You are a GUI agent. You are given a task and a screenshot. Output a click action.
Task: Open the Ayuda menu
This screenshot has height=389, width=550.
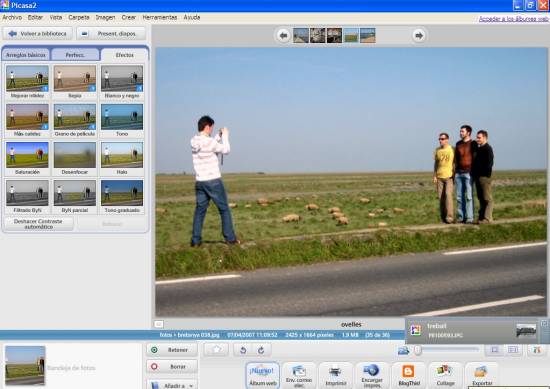click(192, 17)
